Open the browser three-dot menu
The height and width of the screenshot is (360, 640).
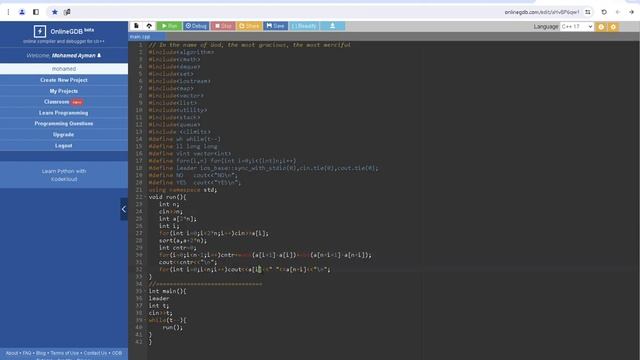8,12
